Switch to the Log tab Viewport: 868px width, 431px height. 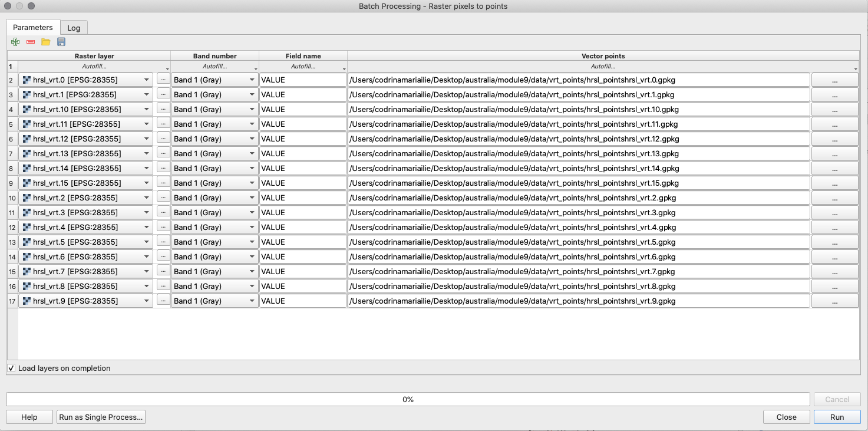coord(74,28)
